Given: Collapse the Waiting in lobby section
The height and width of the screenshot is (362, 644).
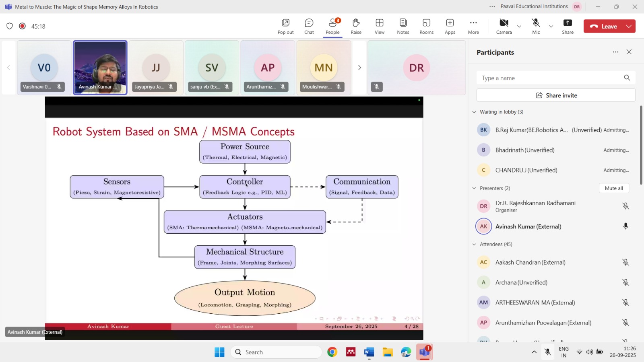Looking at the screenshot, I should click(x=474, y=112).
